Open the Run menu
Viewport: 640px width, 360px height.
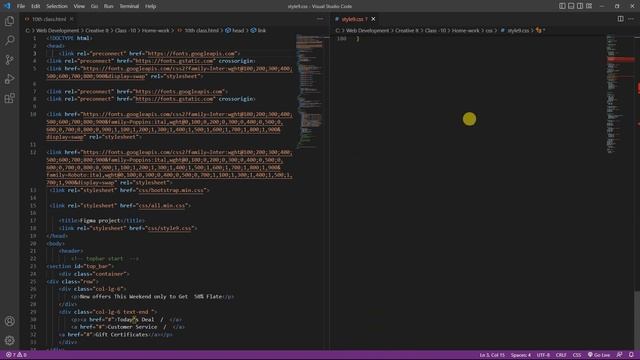(109, 6)
